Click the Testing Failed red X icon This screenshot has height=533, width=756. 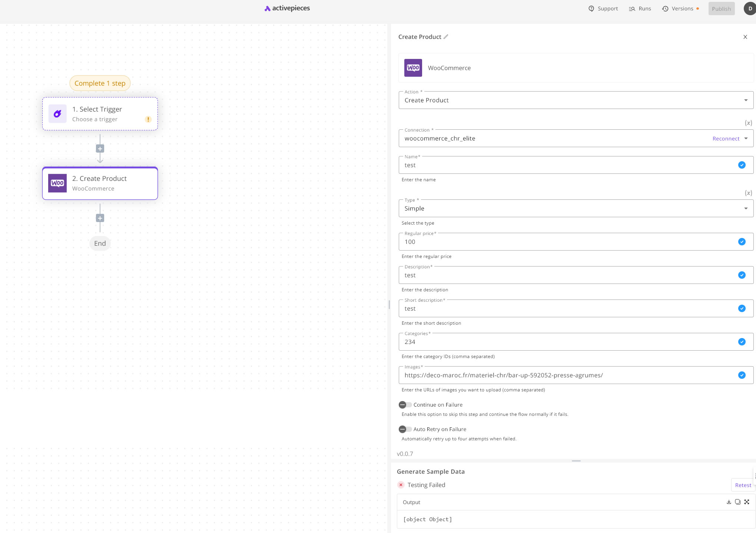pyautogui.click(x=401, y=485)
